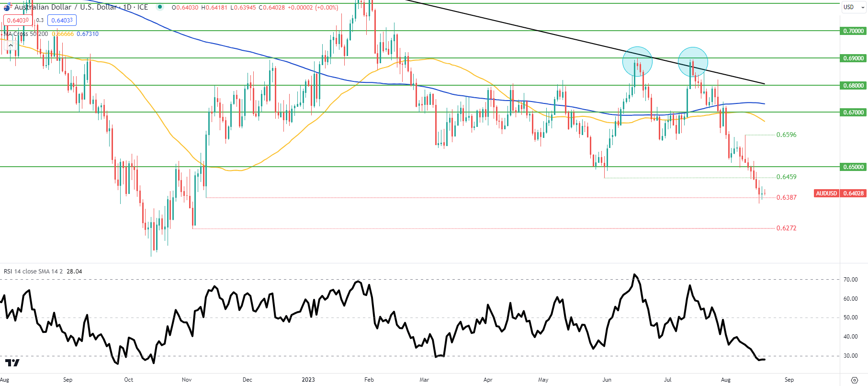The image size is (868, 386).
Task: Select the right cyan circle highlight marker
Action: (693, 62)
